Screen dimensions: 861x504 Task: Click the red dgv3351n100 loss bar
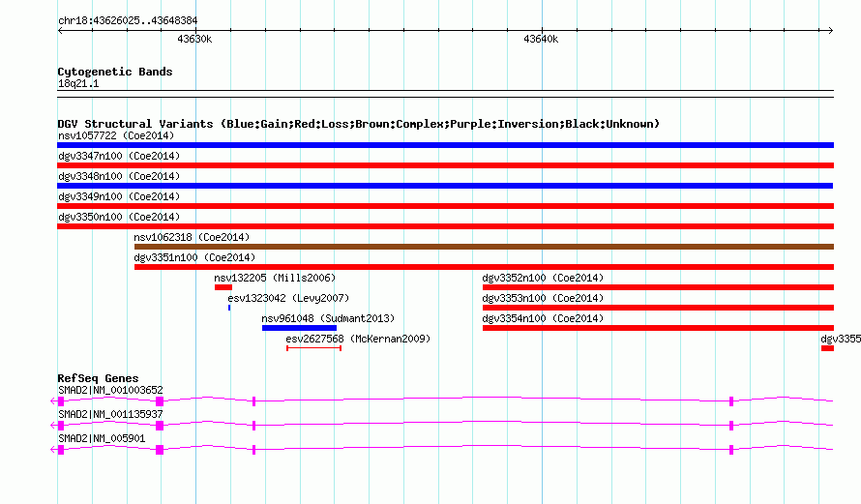(x=485, y=267)
